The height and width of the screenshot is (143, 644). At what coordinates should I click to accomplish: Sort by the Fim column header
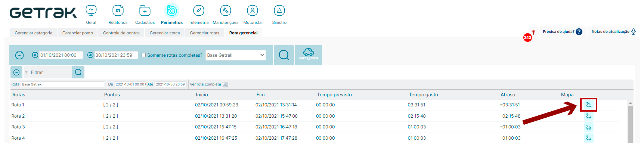tap(260, 95)
